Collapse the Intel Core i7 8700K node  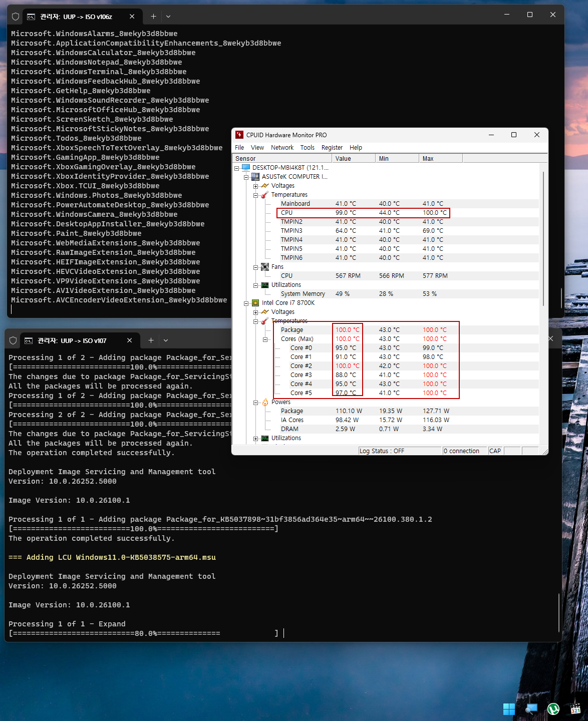[x=246, y=303]
